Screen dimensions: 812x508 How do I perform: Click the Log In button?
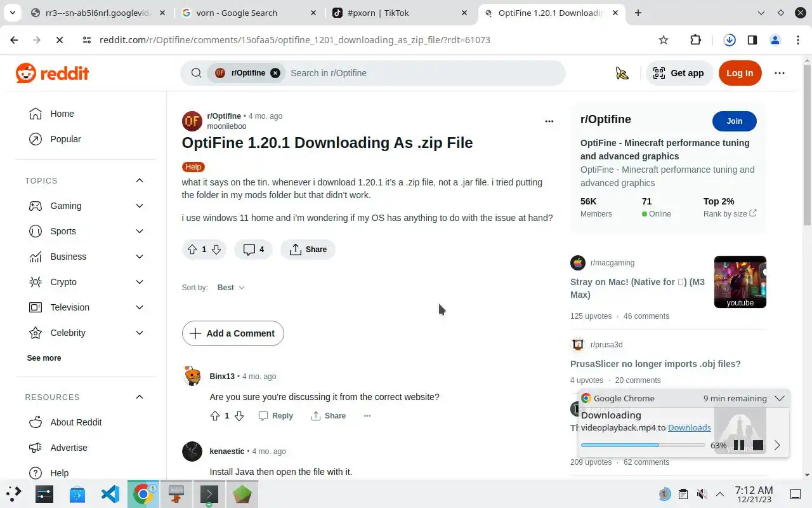(x=740, y=73)
